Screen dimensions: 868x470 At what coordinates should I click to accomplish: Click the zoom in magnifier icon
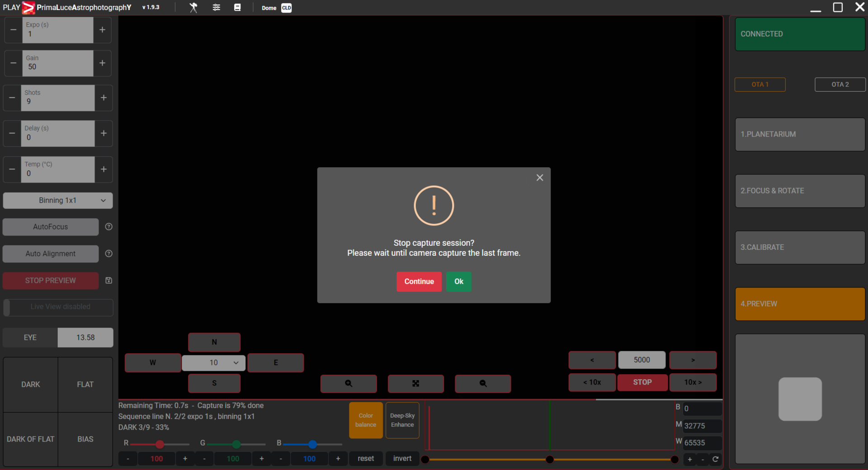(349, 384)
